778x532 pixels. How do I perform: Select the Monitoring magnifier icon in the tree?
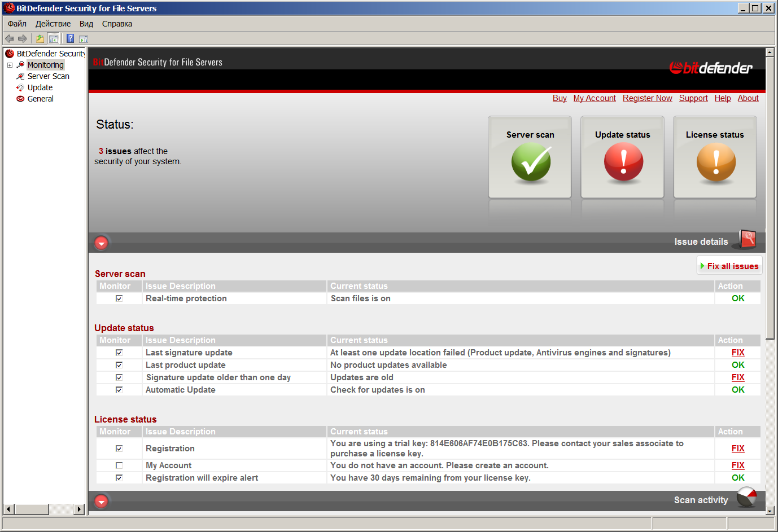coord(20,65)
